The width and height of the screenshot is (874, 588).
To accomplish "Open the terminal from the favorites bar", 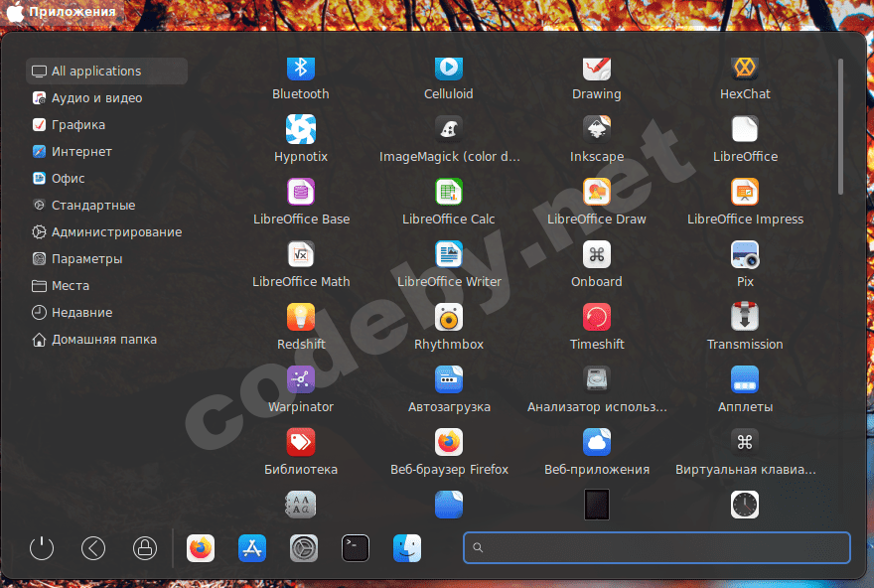I will [355, 547].
